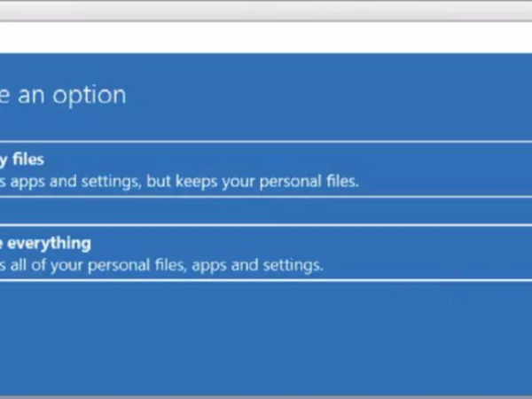Viewport: 532px width, 399px height.
Task: Click empty blue area below Remove everything
Action: tap(266, 337)
